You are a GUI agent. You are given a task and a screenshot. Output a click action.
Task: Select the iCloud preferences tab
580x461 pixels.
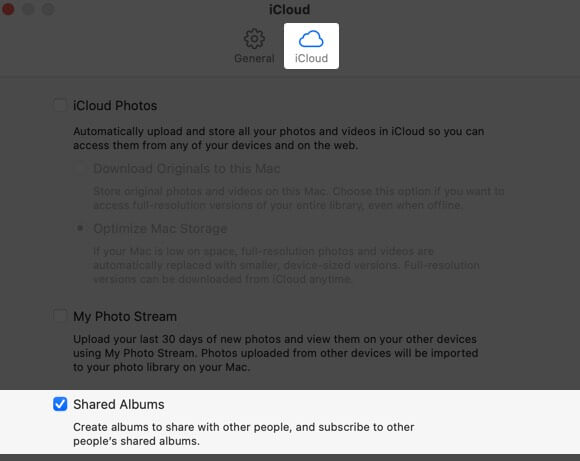point(311,46)
